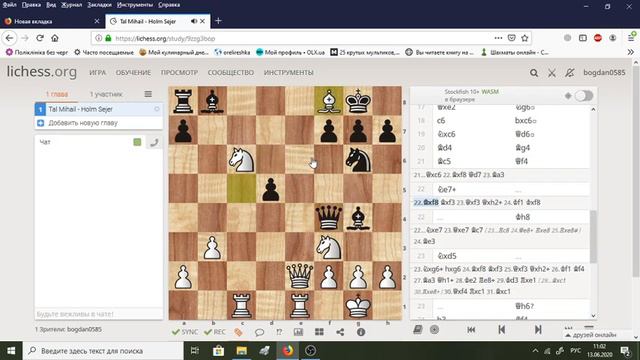Open the Windows Start menu

point(11,351)
